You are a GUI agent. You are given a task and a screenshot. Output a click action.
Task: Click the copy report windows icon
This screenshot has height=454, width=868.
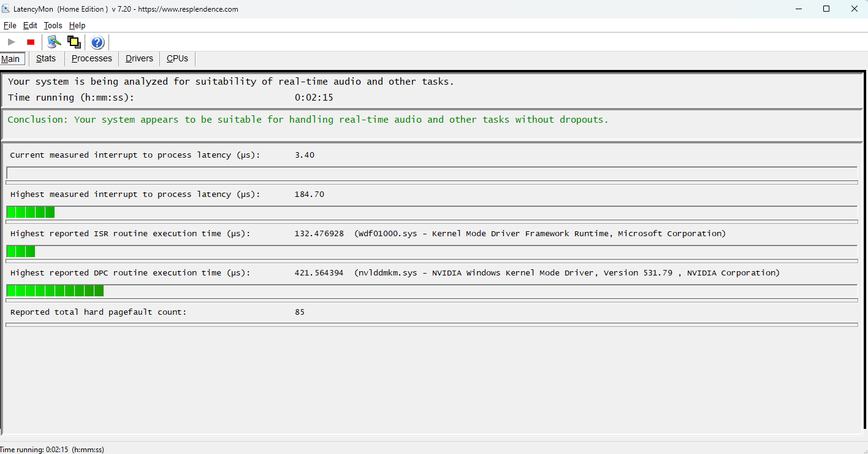pos(74,42)
